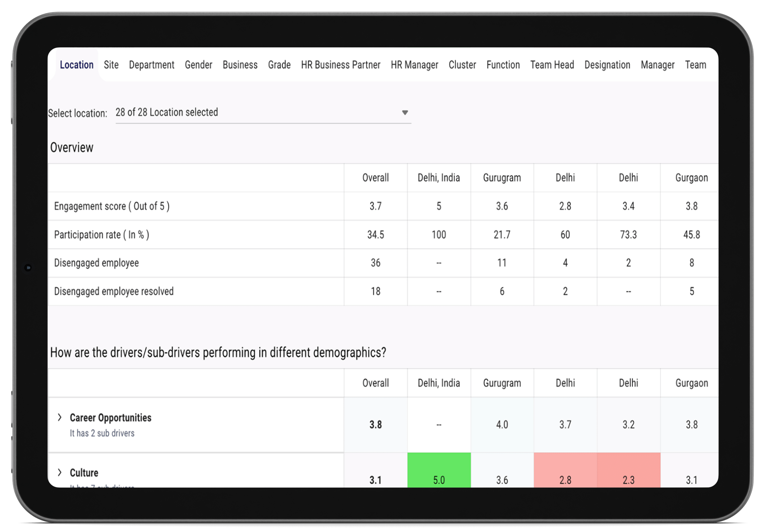Open the Grade tab
This screenshot has height=532, width=763.
[279, 65]
